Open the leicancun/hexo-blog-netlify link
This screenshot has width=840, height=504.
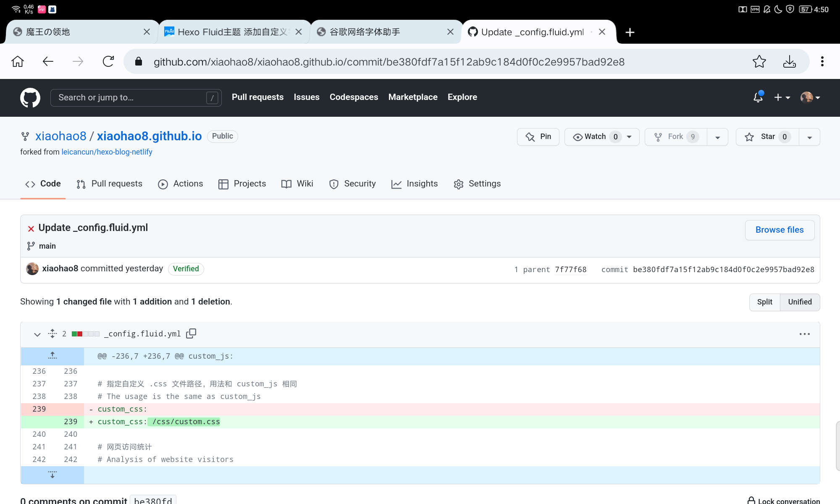[107, 152]
